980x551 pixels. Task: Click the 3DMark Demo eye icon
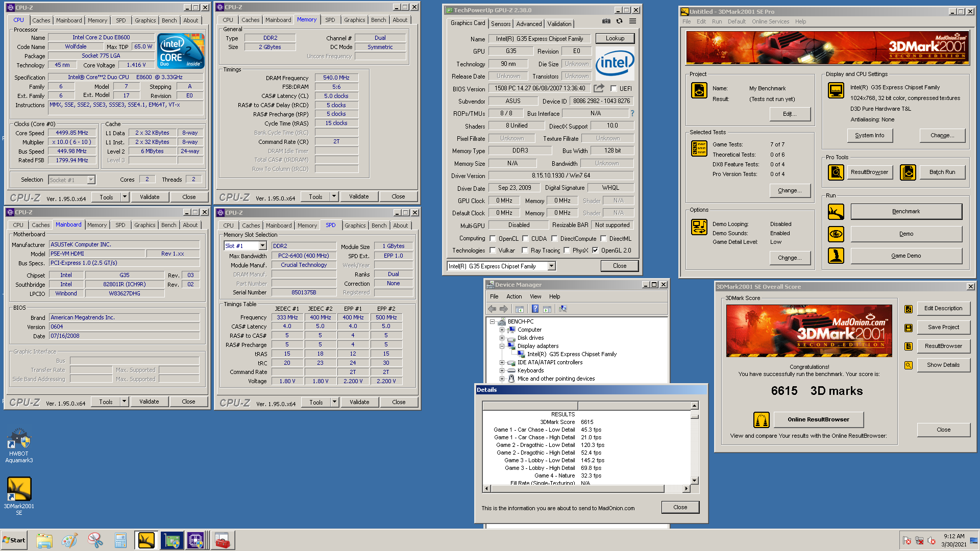pyautogui.click(x=836, y=234)
